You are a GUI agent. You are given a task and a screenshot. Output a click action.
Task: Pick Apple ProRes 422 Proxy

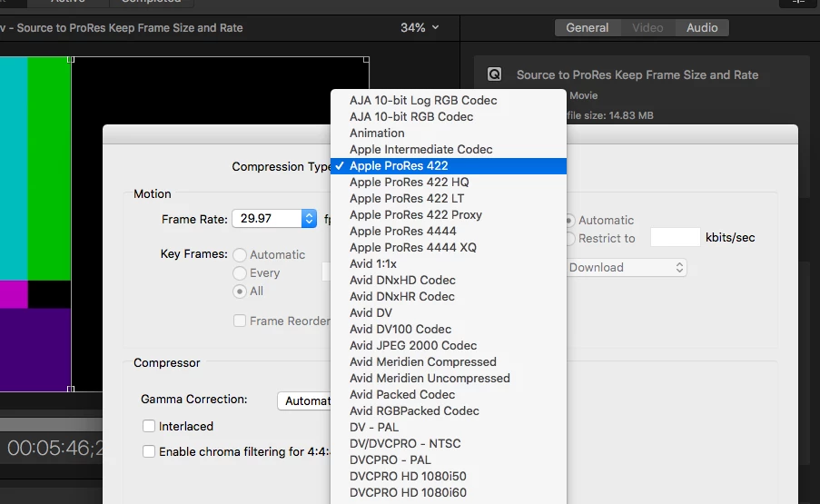coord(449,215)
